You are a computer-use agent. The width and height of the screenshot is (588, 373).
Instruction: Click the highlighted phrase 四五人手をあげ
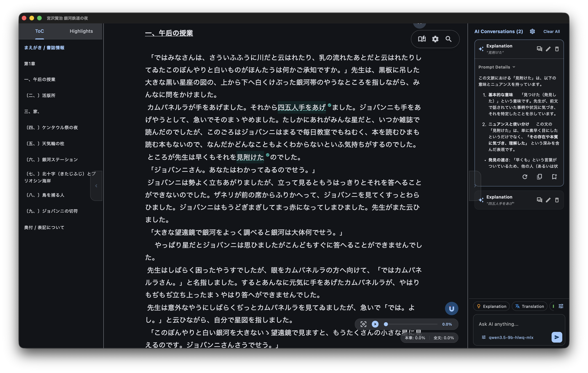click(302, 107)
